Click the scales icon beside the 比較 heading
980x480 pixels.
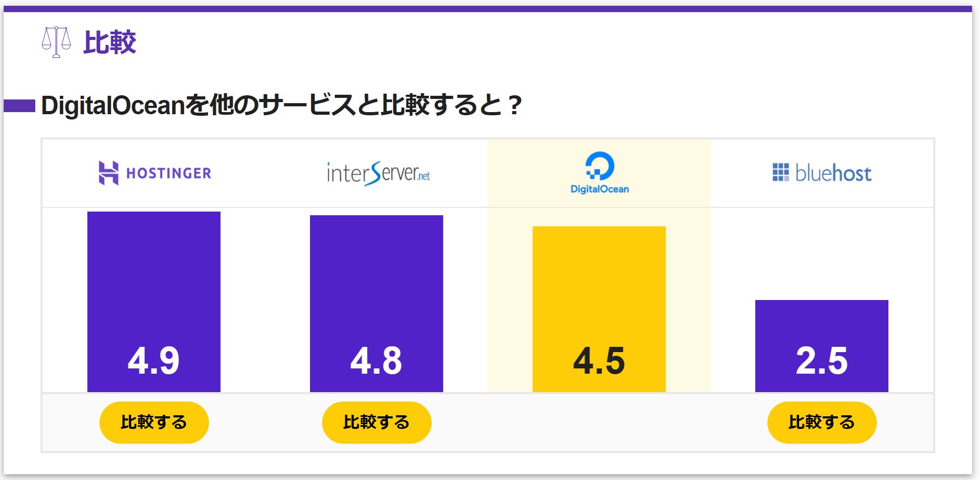pyautogui.click(x=56, y=42)
